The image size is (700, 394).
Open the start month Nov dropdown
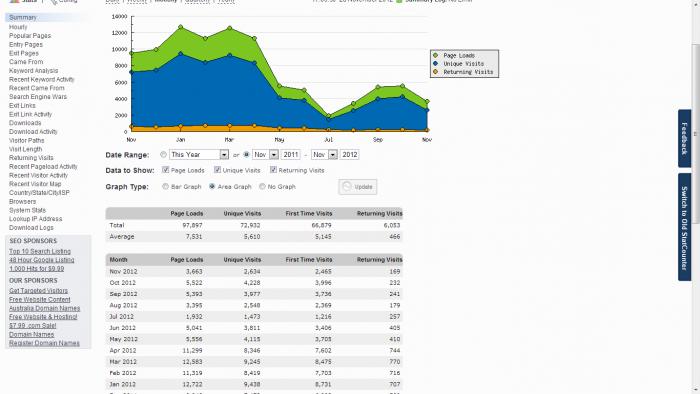click(x=266, y=154)
